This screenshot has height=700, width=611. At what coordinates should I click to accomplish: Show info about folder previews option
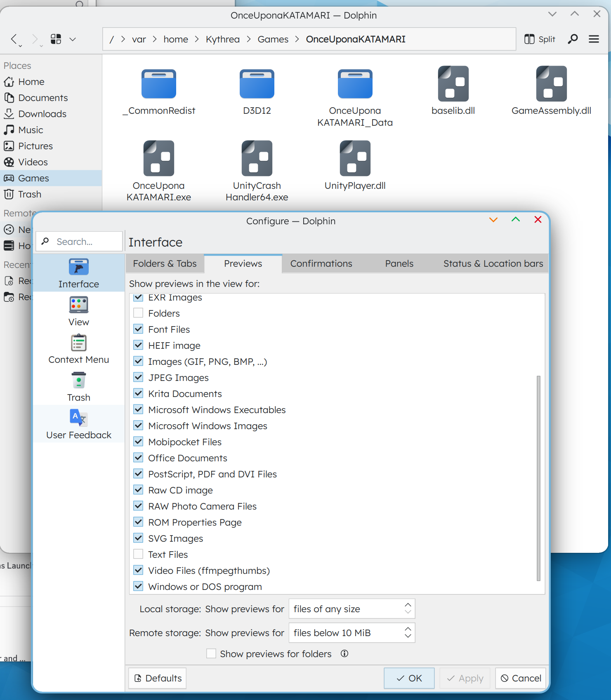(x=344, y=653)
